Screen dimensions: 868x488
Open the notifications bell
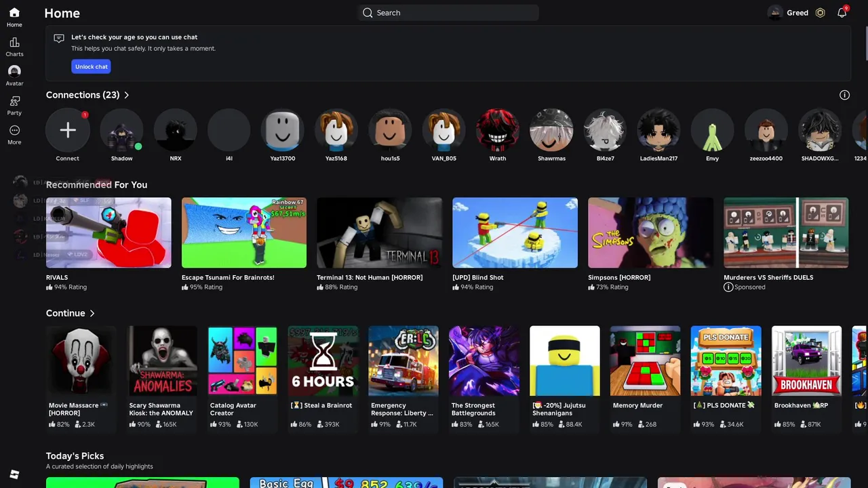[x=842, y=13]
